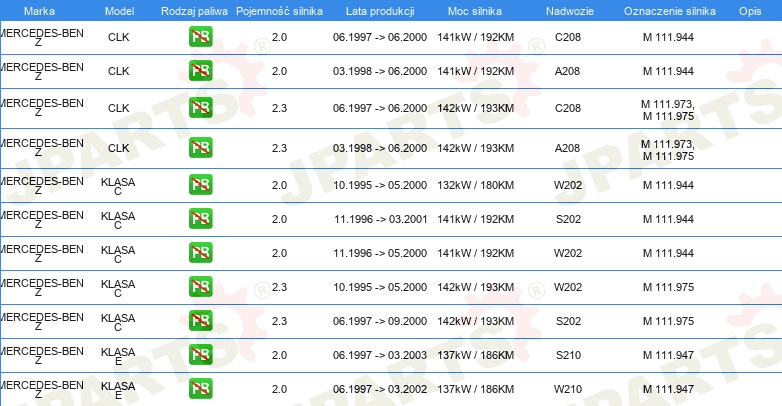Click engine codes M 111.973, M 111.975 in C208 row
The image size is (782, 406).
(668, 110)
